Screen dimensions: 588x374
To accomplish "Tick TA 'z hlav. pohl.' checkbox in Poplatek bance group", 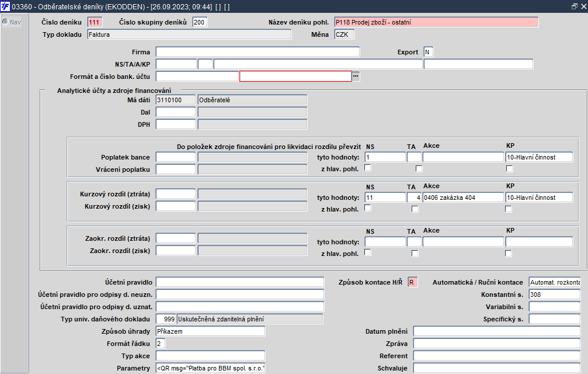I will pyautogui.click(x=419, y=169).
